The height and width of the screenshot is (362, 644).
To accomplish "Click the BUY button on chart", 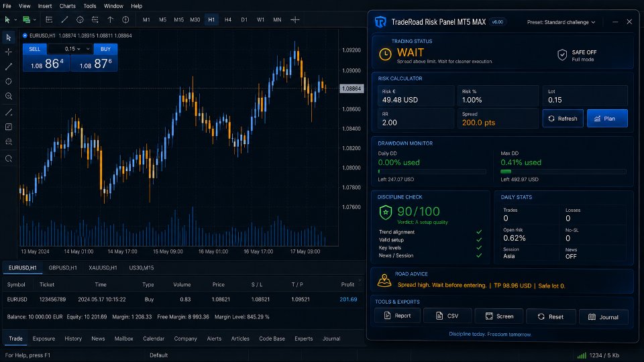I will (x=105, y=49).
